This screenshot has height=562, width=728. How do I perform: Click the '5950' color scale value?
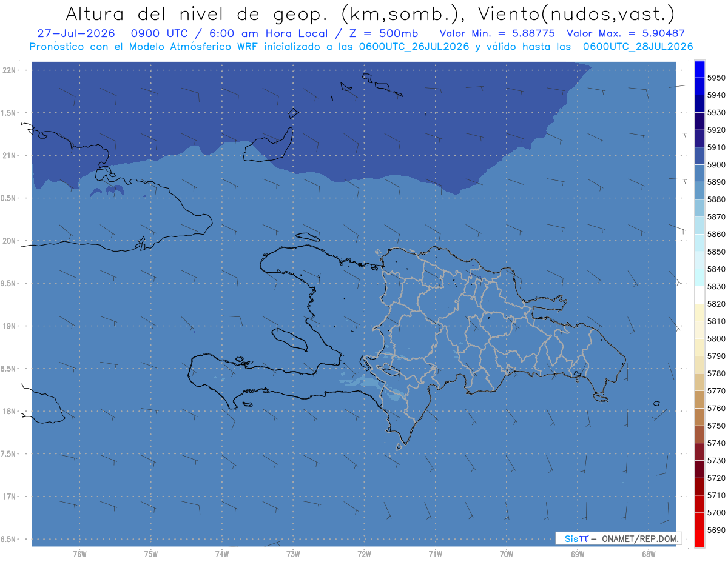click(716, 78)
